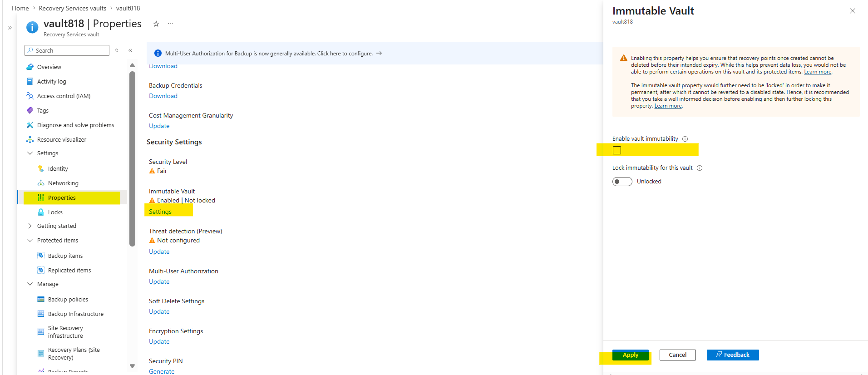Collapse the Protected items section chevron

point(30,240)
